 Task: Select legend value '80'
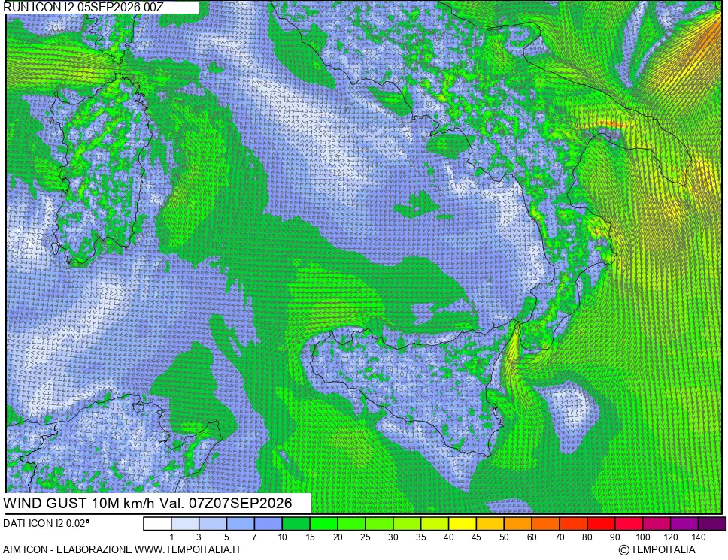[587, 537]
